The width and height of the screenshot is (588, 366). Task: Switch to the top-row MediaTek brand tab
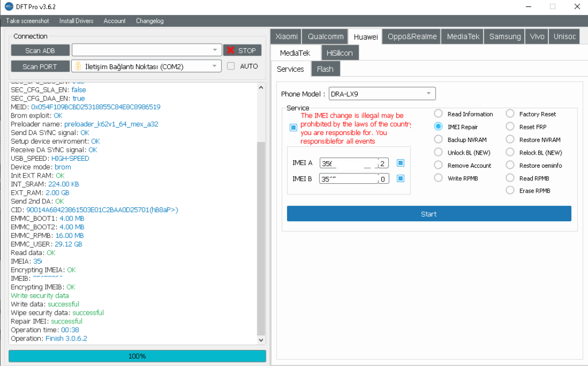(463, 36)
